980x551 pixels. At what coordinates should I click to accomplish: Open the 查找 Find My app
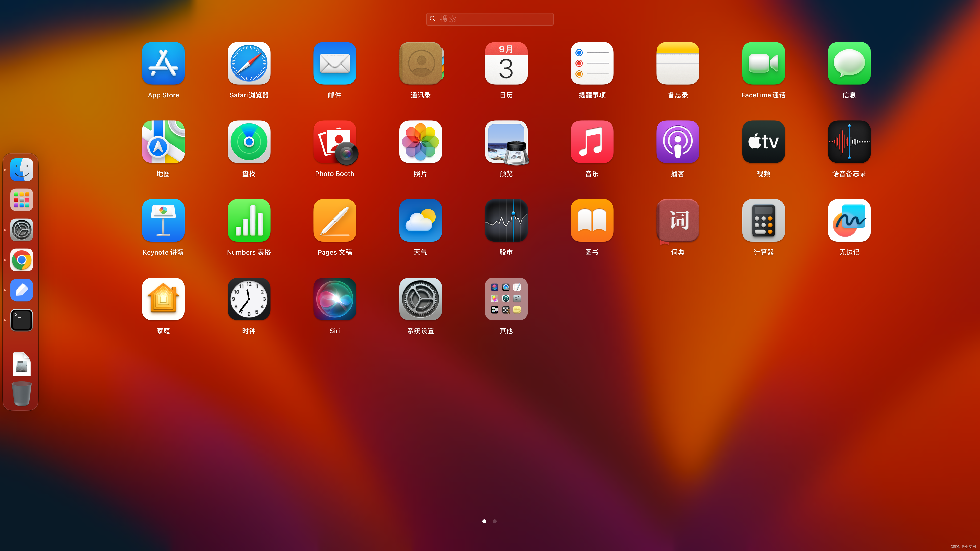click(249, 142)
